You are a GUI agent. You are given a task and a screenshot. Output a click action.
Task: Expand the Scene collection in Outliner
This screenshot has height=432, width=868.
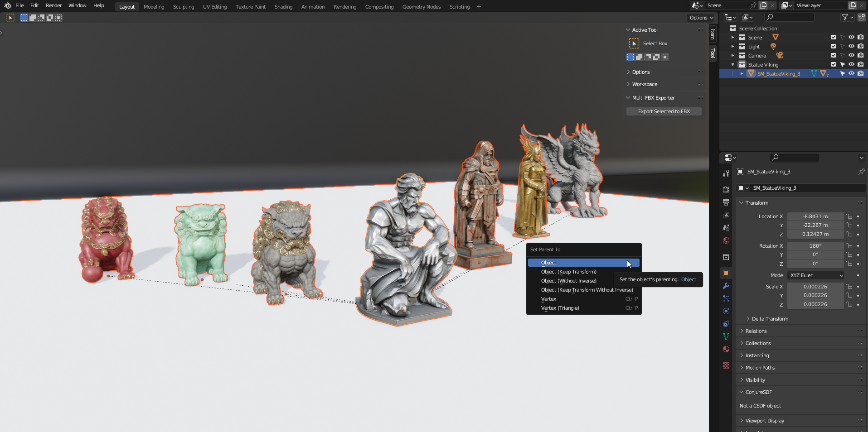coord(733,38)
